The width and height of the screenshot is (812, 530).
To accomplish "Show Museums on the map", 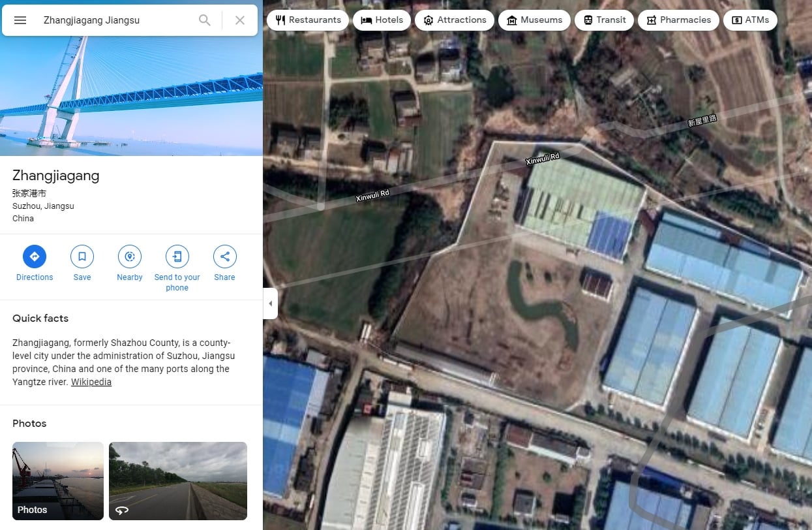I will pos(534,20).
